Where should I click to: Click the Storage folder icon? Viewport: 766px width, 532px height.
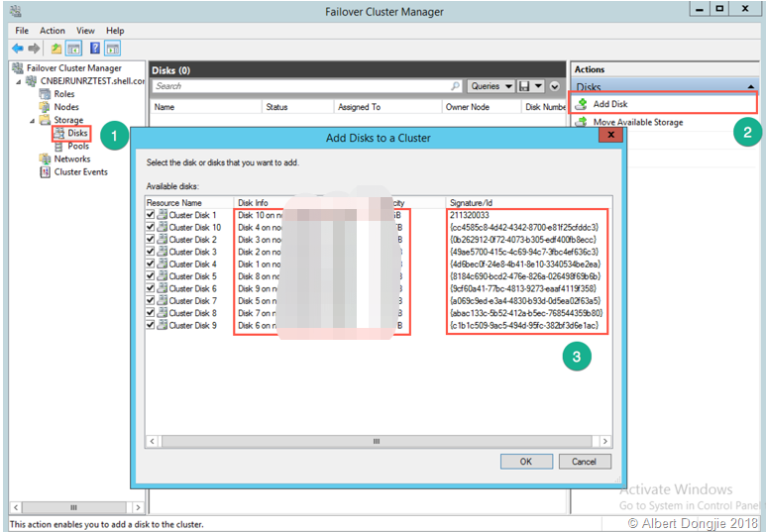tap(45, 120)
